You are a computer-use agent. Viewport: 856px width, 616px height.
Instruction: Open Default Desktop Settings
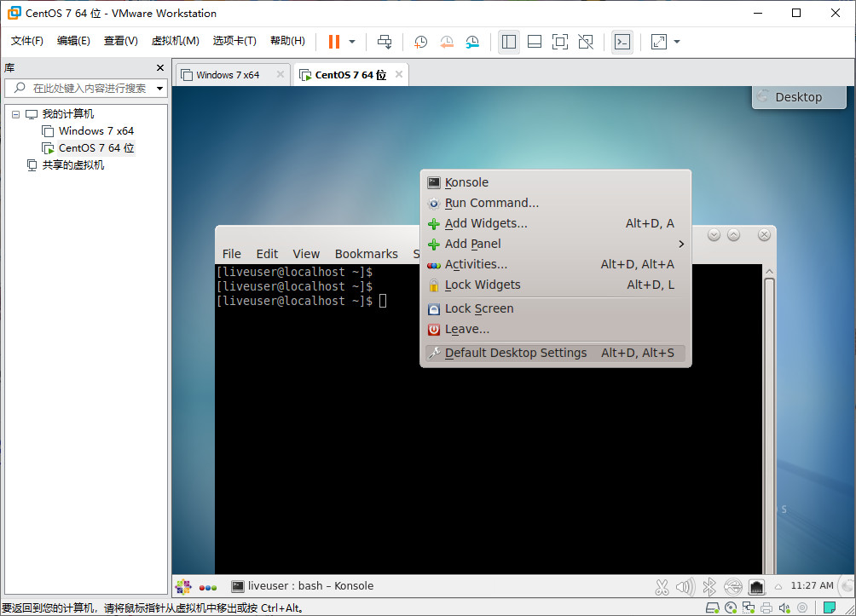[555, 353]
